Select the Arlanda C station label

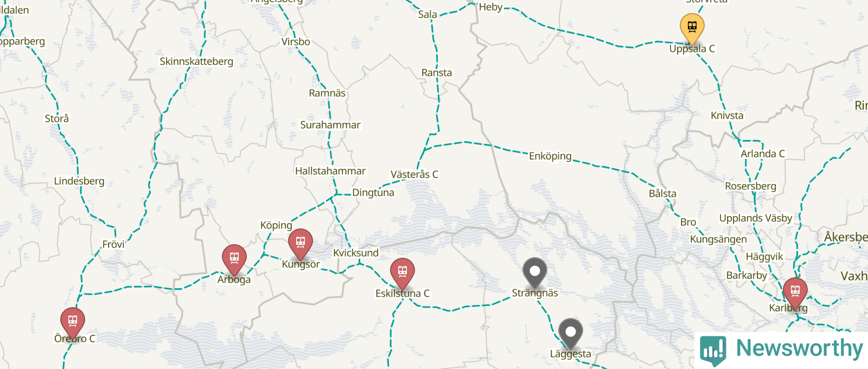(763, 154)
